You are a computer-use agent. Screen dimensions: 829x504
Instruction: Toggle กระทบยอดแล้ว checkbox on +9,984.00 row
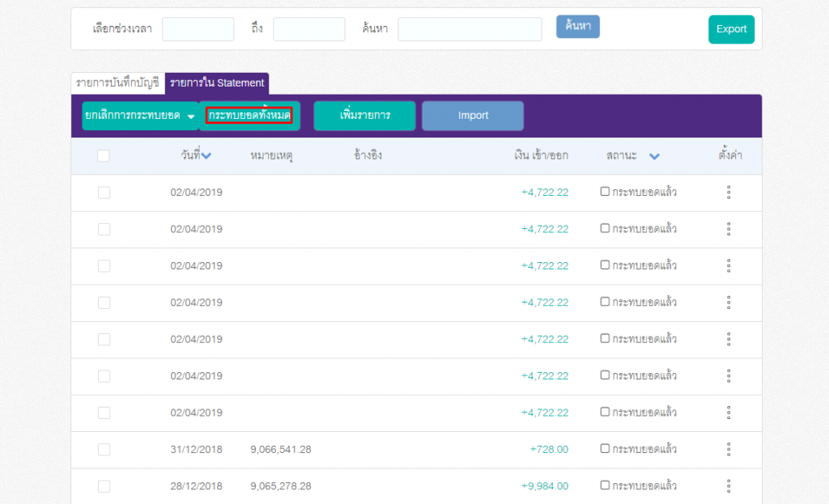tap(605, 485)
